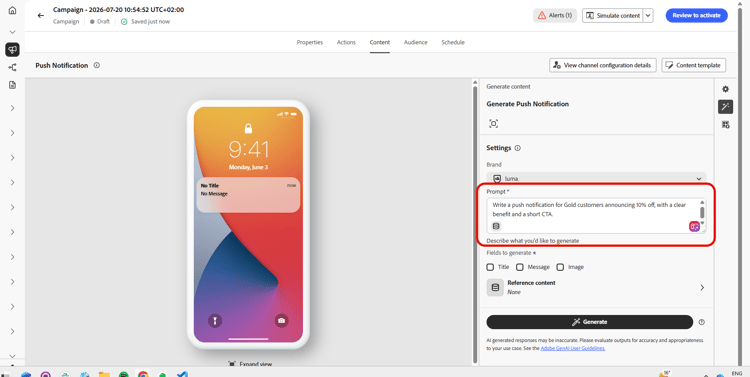Click the Prompt scrollbar up arrow

(702, 202)
